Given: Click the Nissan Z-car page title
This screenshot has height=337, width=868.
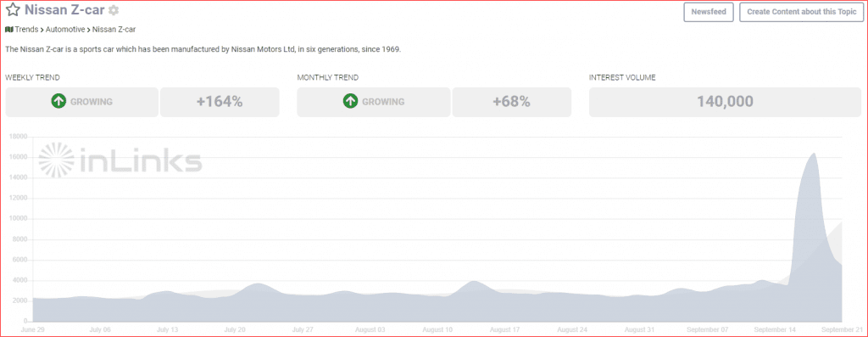Looking at the screenshot, I should click(x=64, y=10).
